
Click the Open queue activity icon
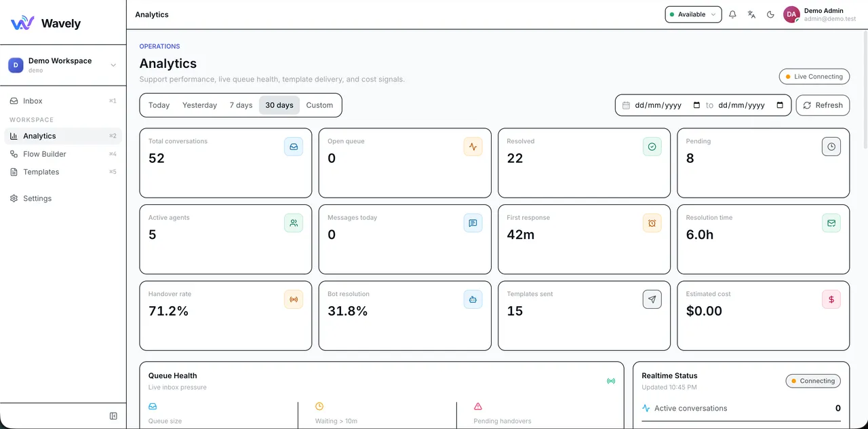(473, 147)
